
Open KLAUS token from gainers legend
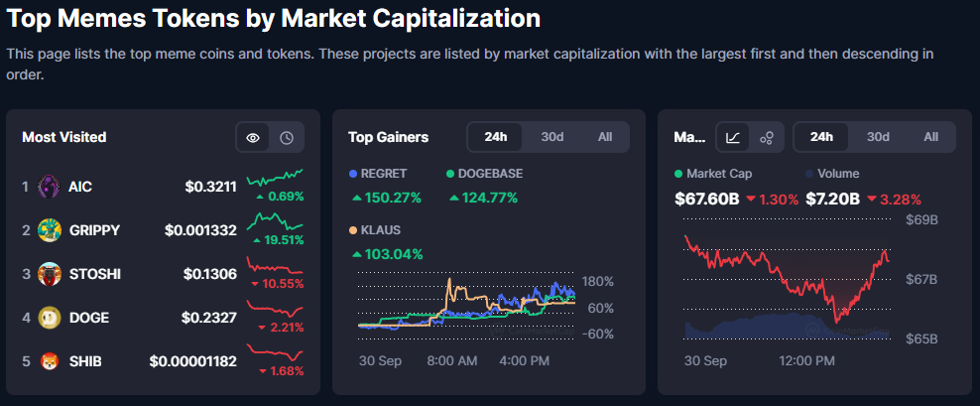click(382, 230)
